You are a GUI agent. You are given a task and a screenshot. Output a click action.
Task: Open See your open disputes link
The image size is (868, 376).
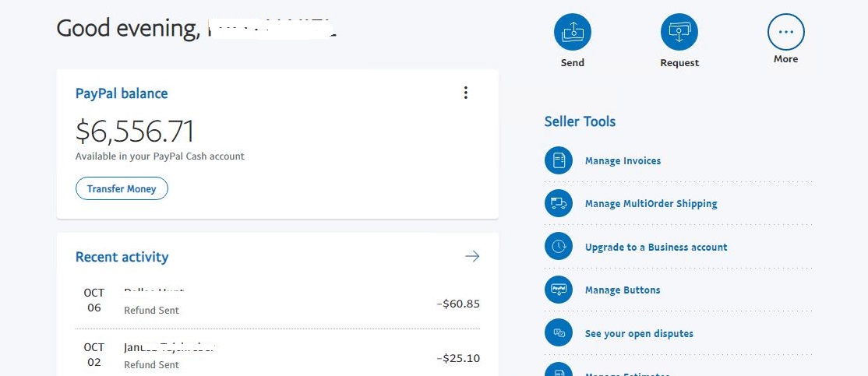pyautogui.click(x=639, y=333)
